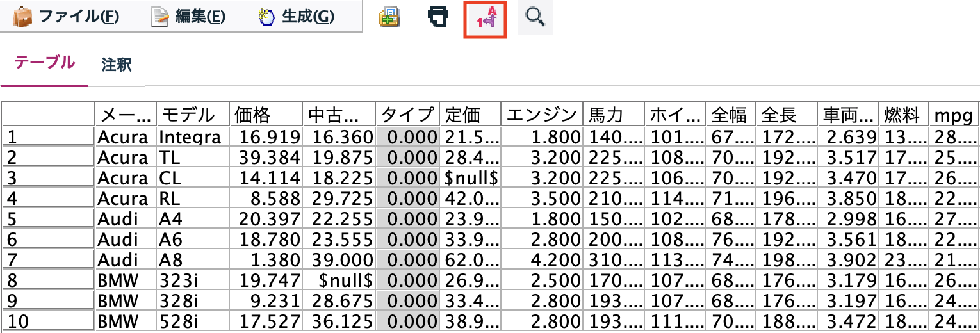The image size is (980, 333).
Task: Click engine cell 2.500
Action: (541, 281)
